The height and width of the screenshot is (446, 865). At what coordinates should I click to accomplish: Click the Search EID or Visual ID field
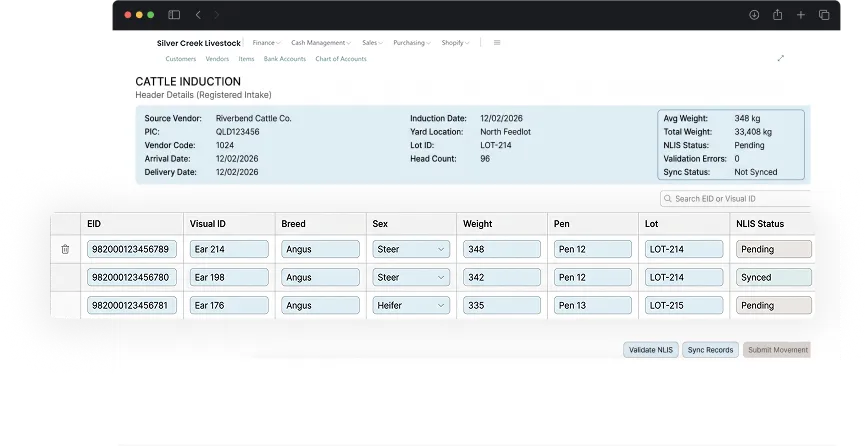tap(735, 199)
